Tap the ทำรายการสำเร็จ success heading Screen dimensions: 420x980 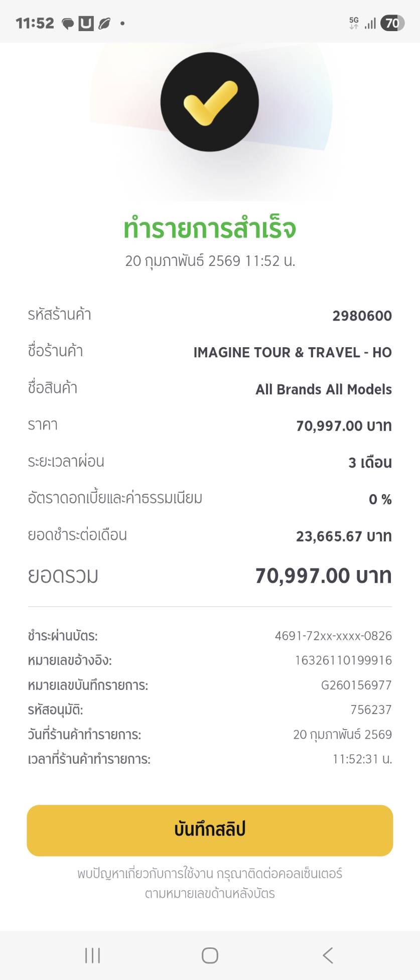click(x=210, y=228)
